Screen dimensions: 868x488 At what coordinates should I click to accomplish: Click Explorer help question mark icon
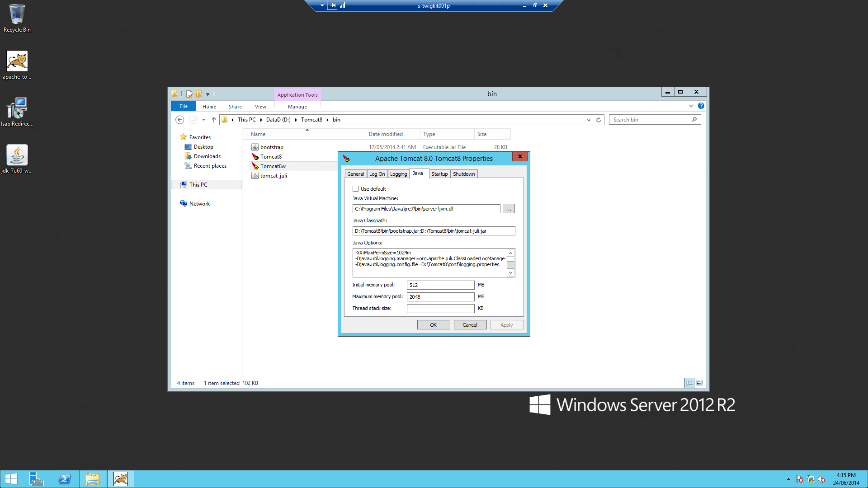pyautogui.click(x=701, y=106)
